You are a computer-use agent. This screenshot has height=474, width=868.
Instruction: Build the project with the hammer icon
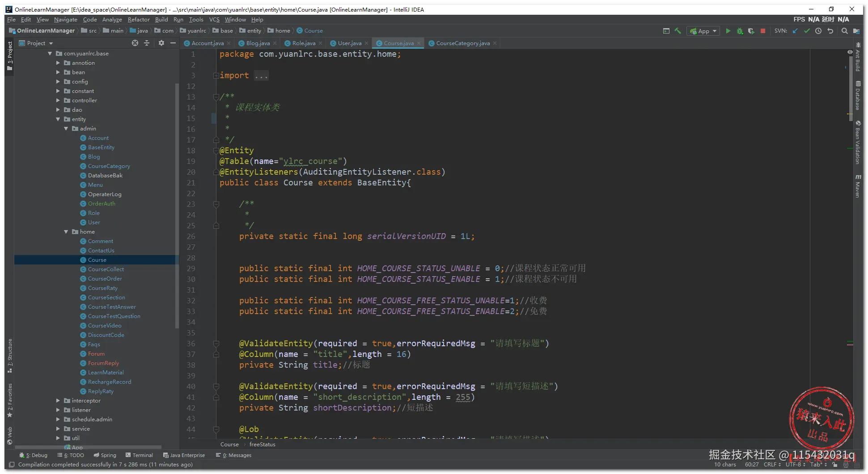pos(678,31)
